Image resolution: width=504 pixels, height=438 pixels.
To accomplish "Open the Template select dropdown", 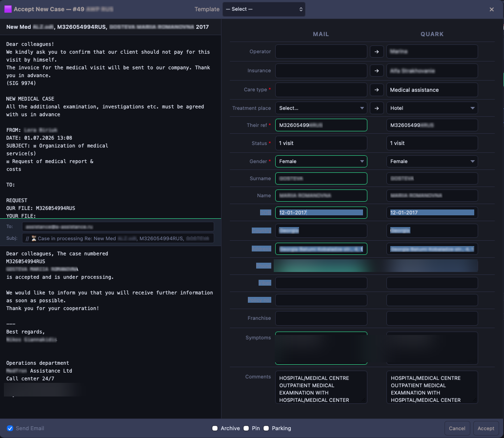I will tap(264, 9).
